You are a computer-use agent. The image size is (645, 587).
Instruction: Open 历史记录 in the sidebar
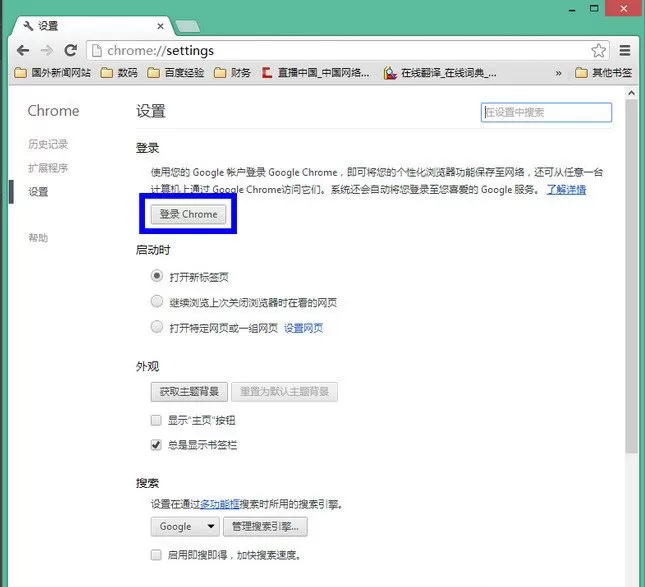48,144
